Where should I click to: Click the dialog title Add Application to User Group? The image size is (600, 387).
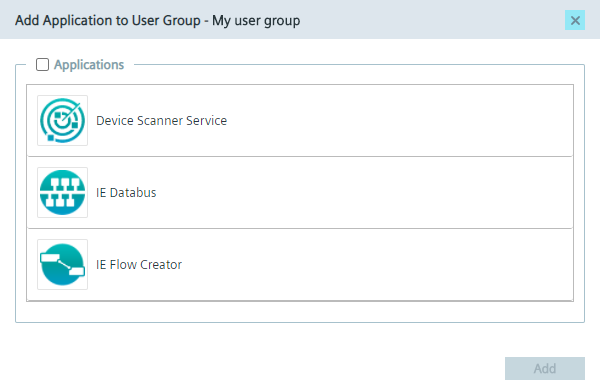[x=108, y=20]
